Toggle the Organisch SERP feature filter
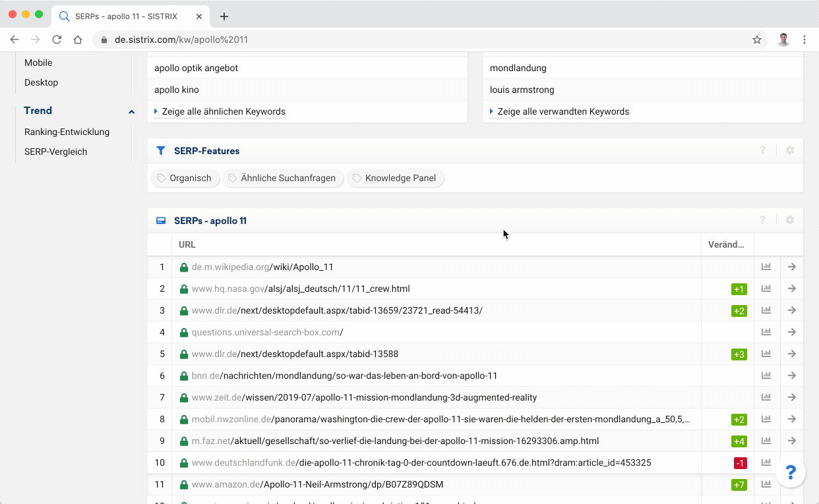Viewport: 819px width, 504px height. click(x=185, y=178)
